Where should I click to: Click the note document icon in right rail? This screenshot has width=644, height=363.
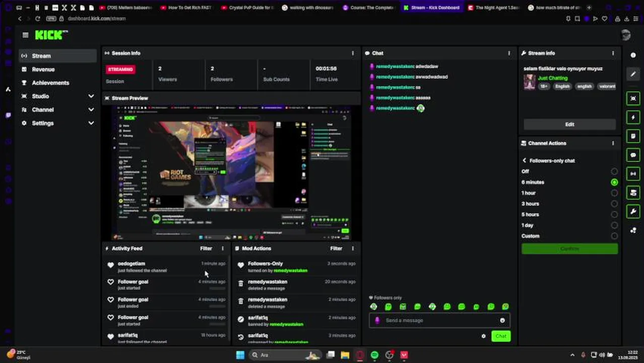pyautogui.click(x=633, y=136)
